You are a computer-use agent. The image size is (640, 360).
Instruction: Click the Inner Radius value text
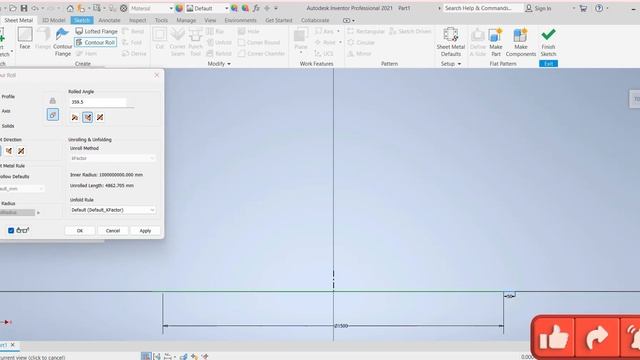pyautogui.click(x=106, y=175)
